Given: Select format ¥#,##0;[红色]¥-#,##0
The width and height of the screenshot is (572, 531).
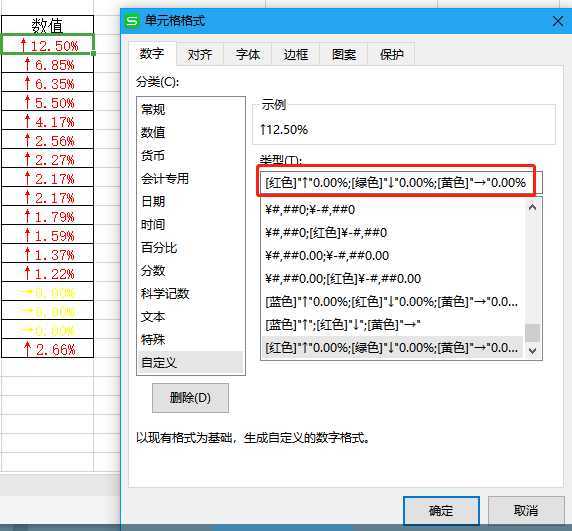Looking at the screenshot, I should point(393,232).
